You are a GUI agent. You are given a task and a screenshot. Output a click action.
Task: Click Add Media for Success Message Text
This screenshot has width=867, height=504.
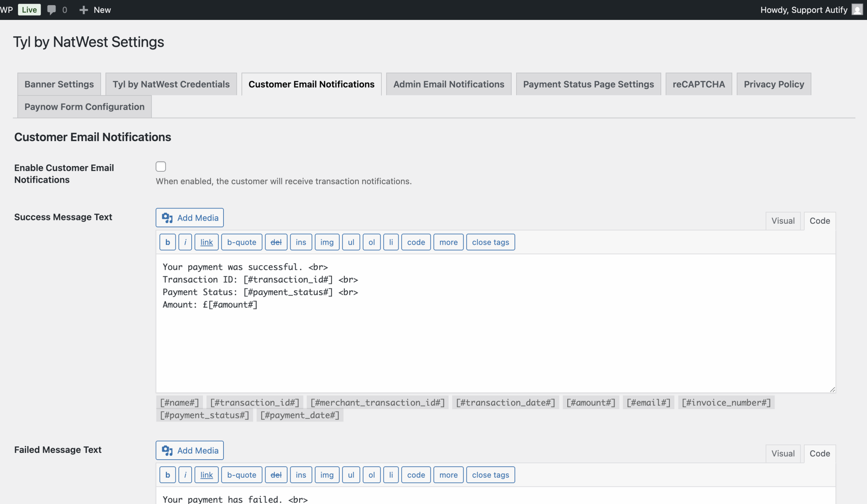(190, 218)
